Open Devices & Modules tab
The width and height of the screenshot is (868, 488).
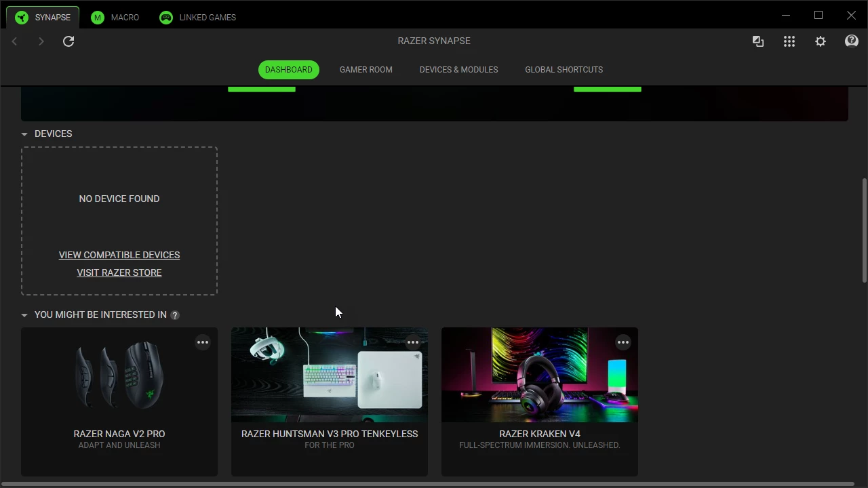[458, 70]
